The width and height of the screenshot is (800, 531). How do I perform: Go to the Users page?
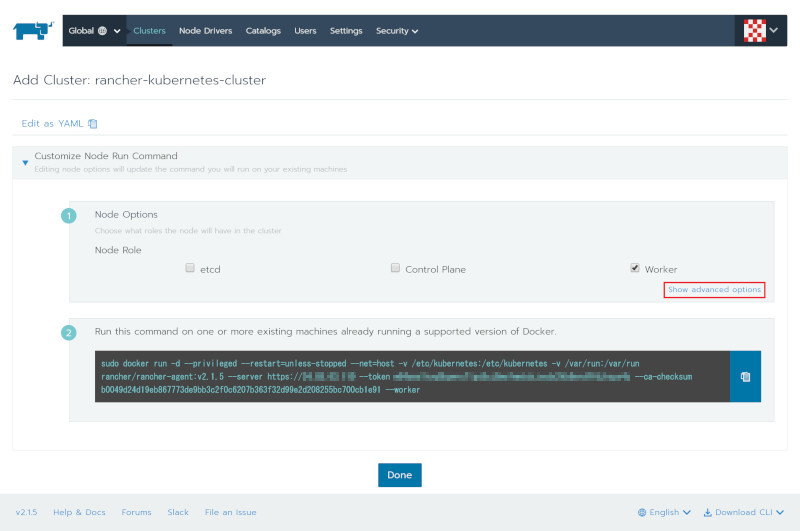click(305, 31)
